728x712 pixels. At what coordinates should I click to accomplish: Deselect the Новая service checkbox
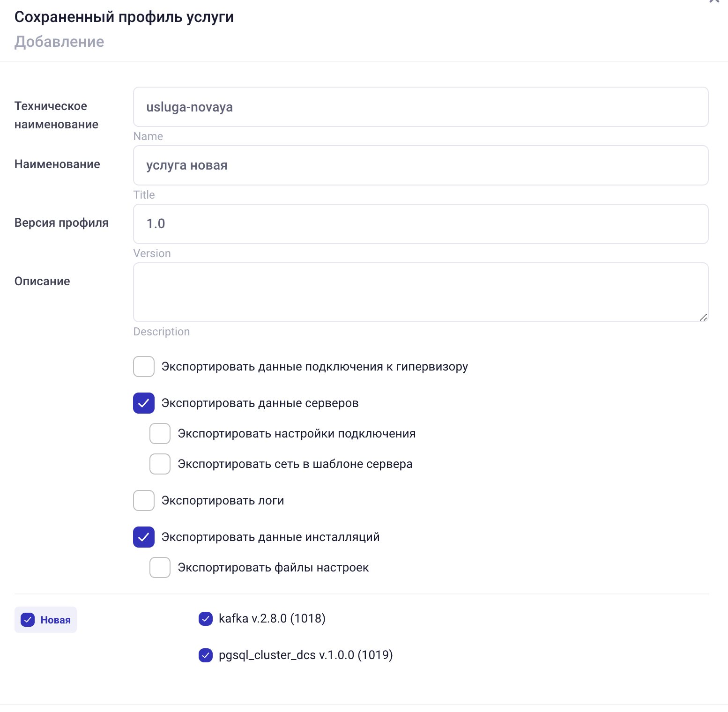[x=28, y=620]
